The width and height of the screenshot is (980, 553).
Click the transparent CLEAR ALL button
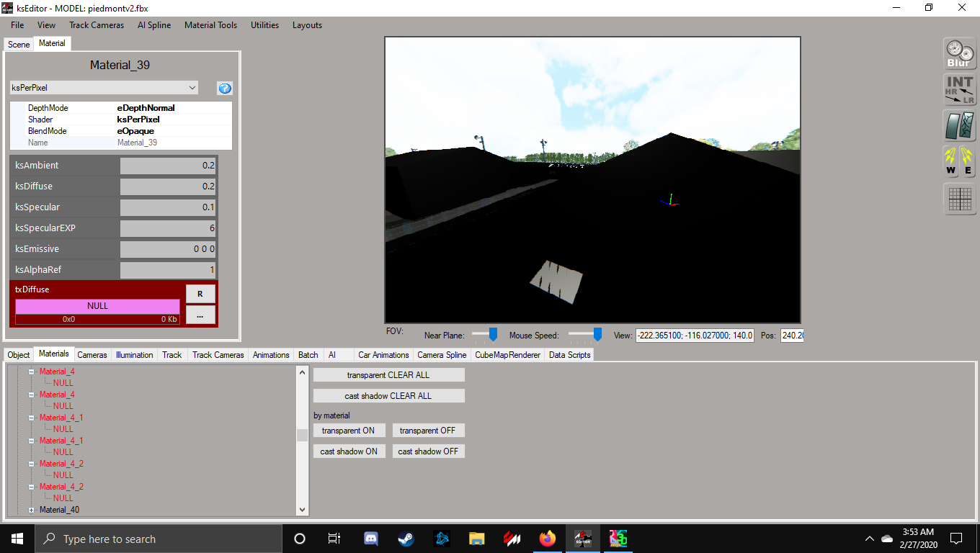[x=388, y=375]
